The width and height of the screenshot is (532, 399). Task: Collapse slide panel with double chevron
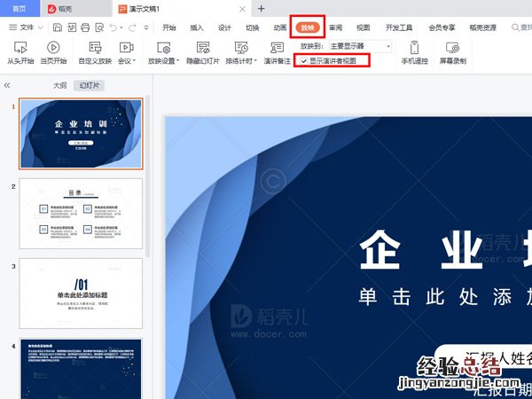coord(7,85)
